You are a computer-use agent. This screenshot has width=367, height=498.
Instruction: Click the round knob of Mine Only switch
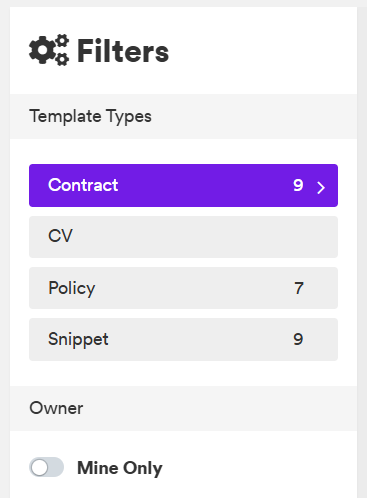[x=40, y=468]
